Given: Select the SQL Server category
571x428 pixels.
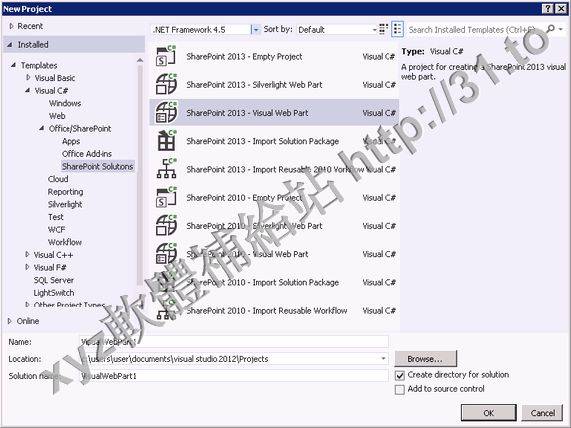Looking at the screenshot, I should 54,280.
